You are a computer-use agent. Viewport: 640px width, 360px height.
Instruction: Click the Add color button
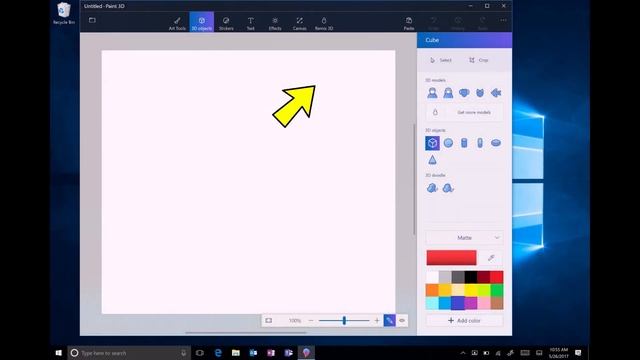pos(464,320)
